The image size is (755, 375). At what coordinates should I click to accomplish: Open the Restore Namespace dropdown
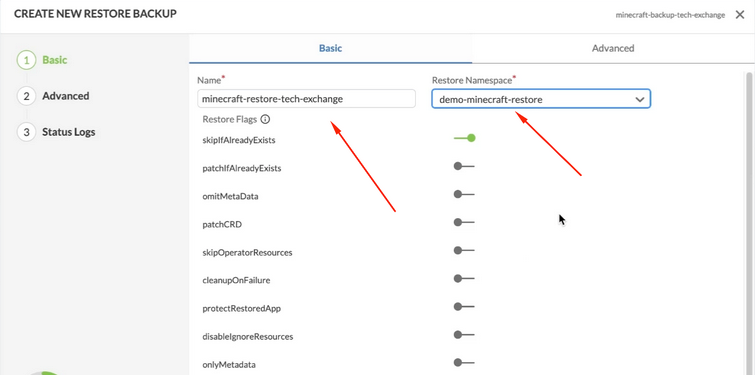point(541,99)
